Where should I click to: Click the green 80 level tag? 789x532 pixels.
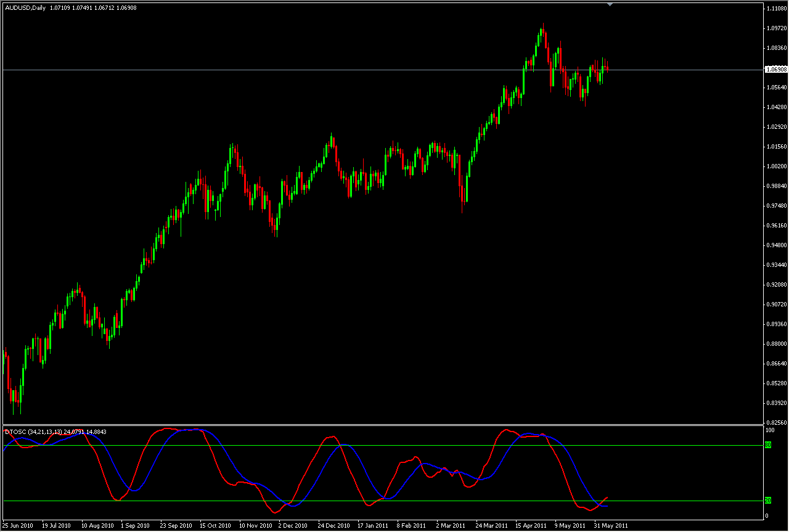click(x=768, y=444)
